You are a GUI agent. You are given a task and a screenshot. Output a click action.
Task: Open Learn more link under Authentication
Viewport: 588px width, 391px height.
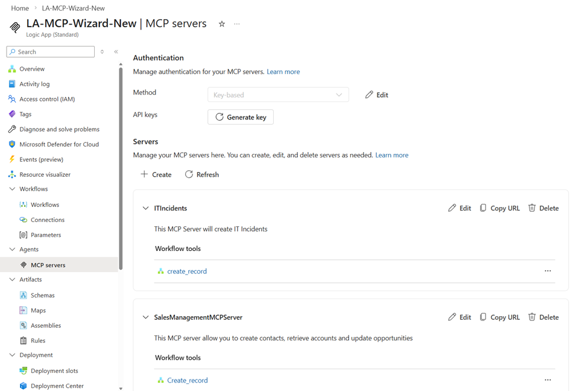(x=283, y=72)
